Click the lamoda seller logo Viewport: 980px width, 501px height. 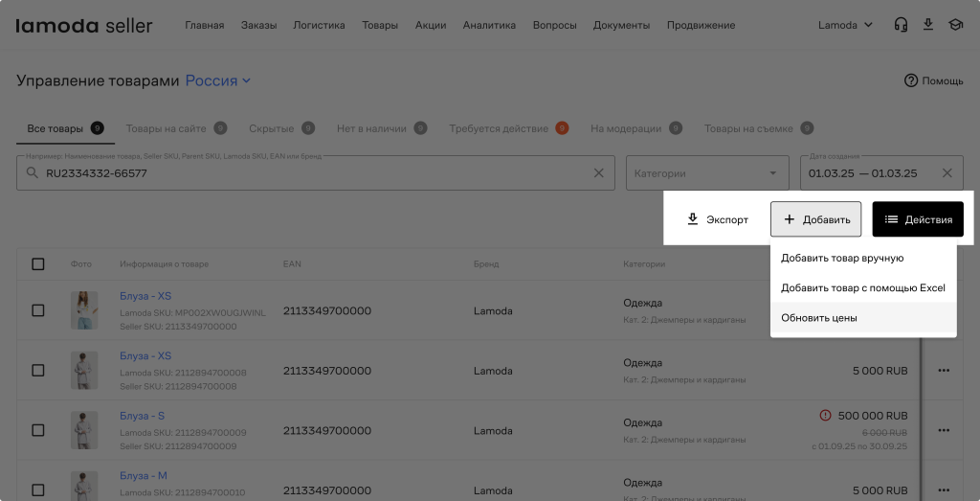point(84,26)
